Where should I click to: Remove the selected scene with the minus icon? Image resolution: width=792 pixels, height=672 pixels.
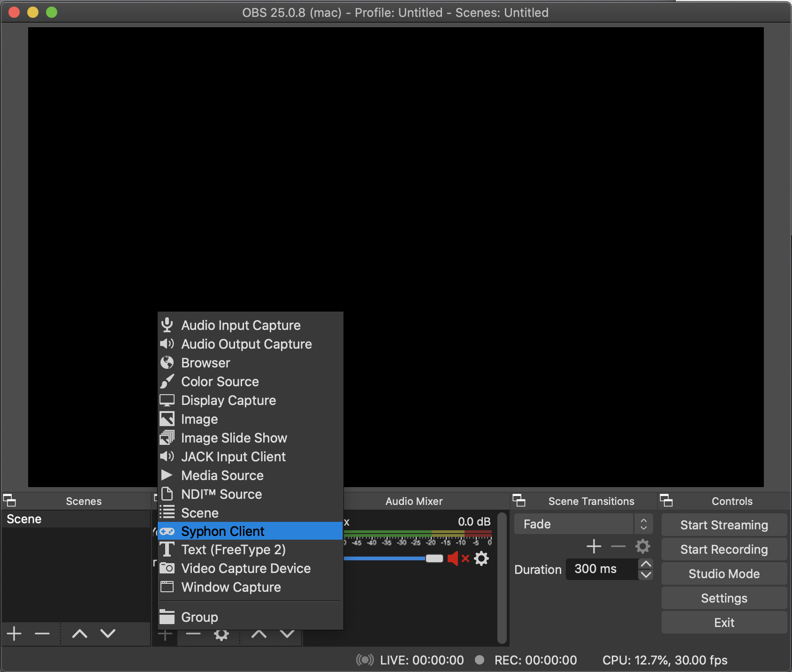(42, 634)
